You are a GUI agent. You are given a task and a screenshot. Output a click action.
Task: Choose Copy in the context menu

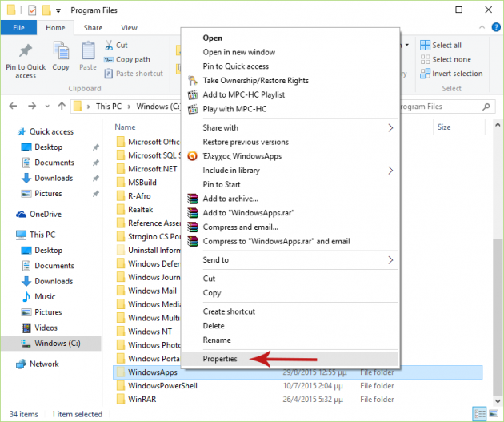pos(291,293)
